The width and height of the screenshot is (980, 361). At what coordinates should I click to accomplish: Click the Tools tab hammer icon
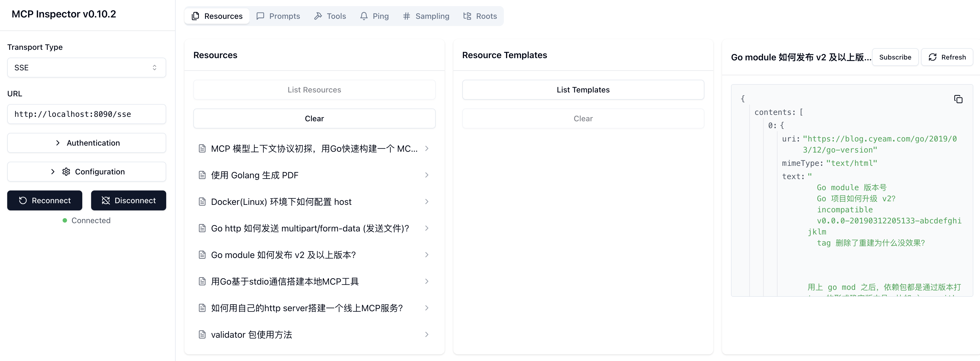click(x=318, y=16)
